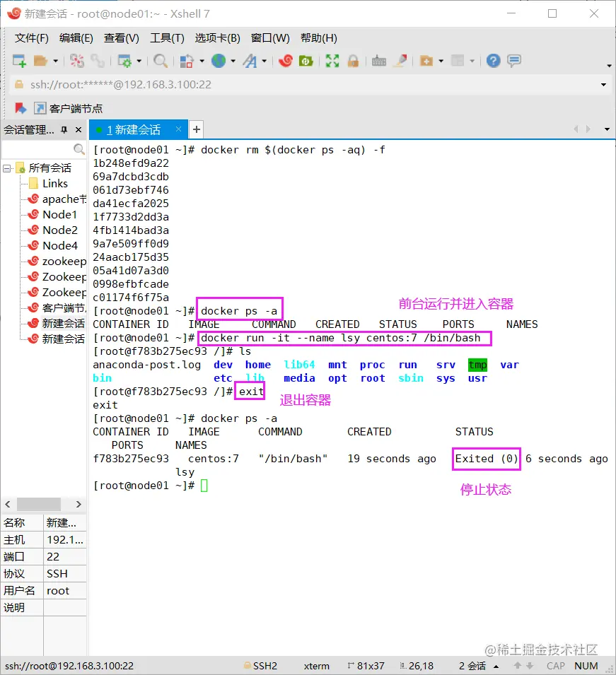616x675 pixels.
Task: Click the Disconnect toolbar icon
Action: tap(77, 61)
